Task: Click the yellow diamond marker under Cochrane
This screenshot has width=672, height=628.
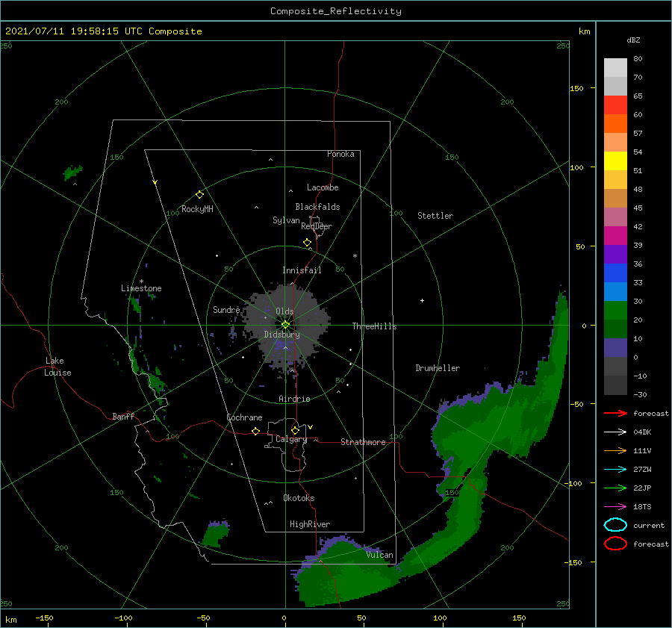Action: pyautogui.click(x=256, y=431)
